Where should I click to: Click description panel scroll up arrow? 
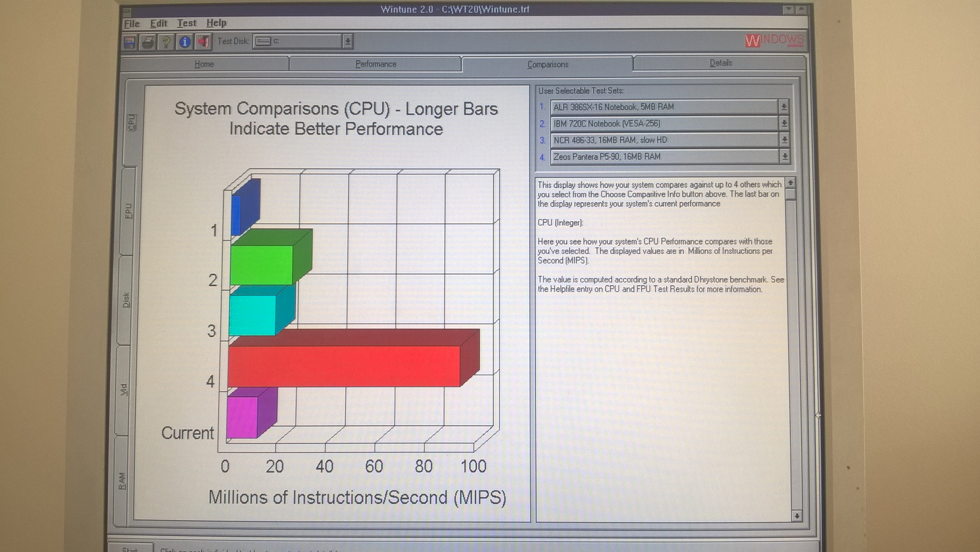click(791, 183)
